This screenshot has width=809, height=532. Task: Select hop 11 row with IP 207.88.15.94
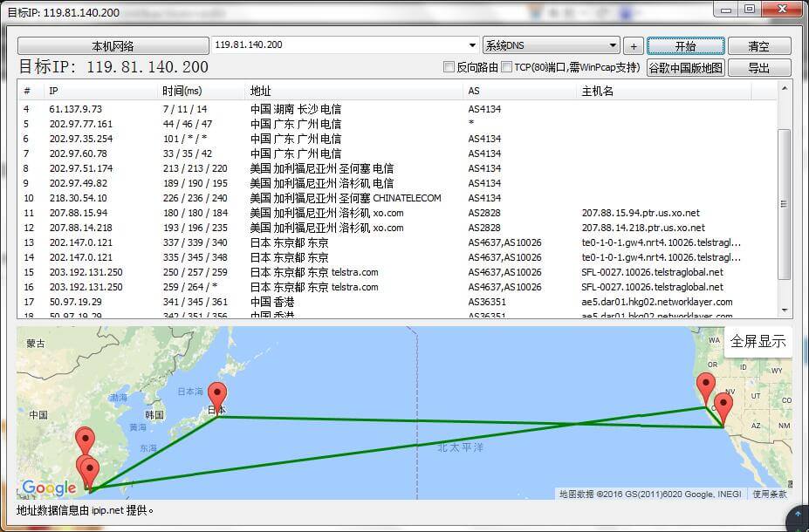[x=349, y=213]
